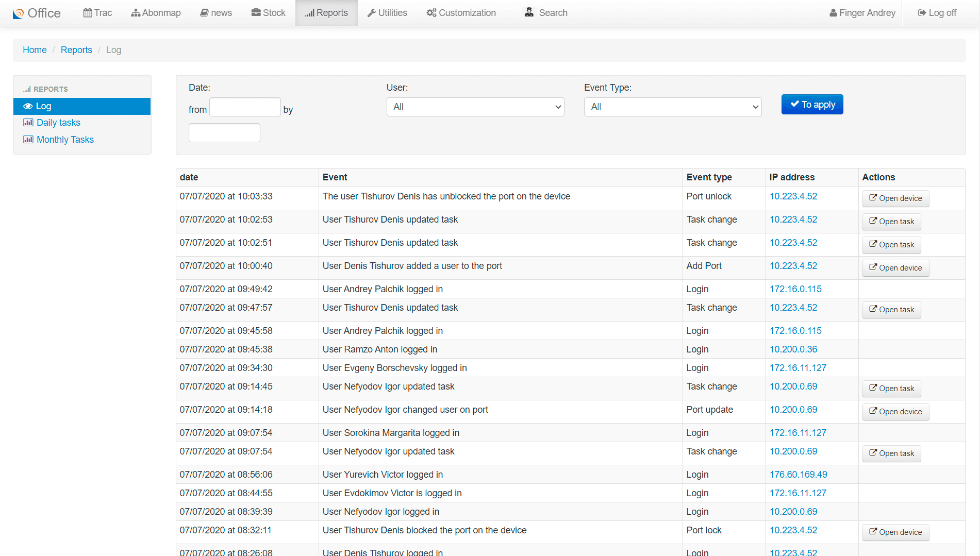The image size is (980, 556).
Task: Open device for Port unlock event
Action: click(x=895, y=198)
